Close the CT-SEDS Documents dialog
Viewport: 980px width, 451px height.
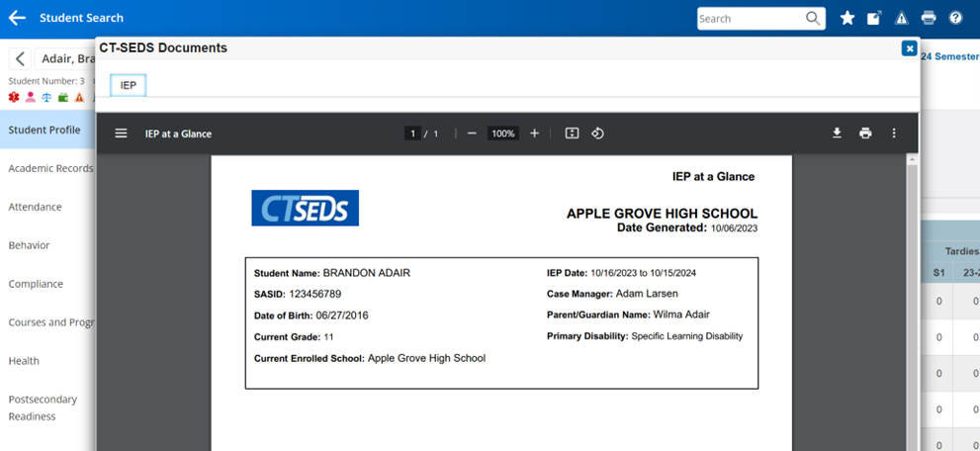(x=909, y=48)
